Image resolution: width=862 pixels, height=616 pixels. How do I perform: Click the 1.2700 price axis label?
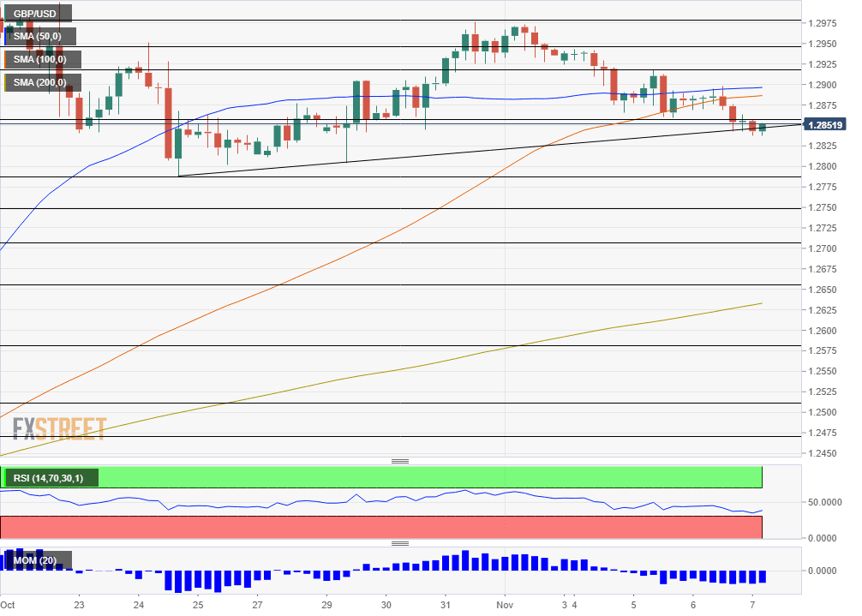coord(823,249)
